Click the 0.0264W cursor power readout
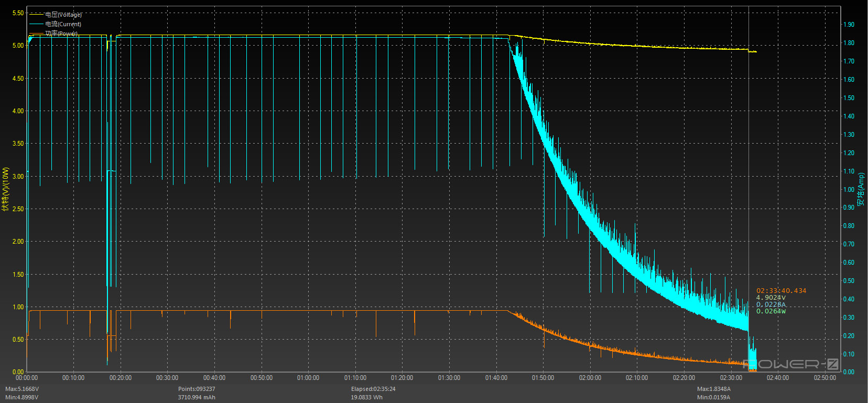 click(771, 311)
